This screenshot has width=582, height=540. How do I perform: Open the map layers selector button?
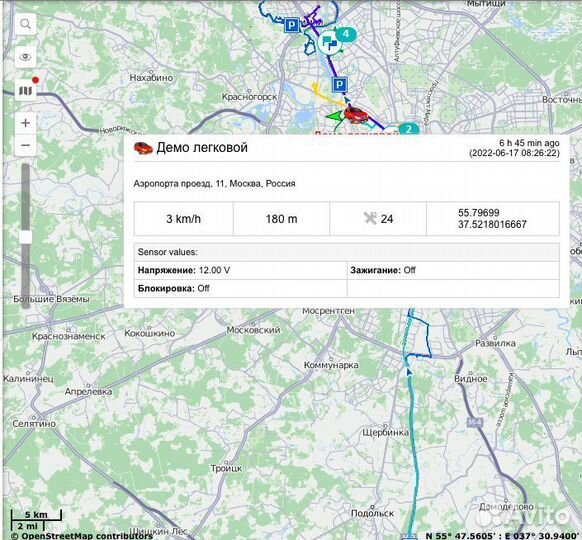click(x=25, y=90)
